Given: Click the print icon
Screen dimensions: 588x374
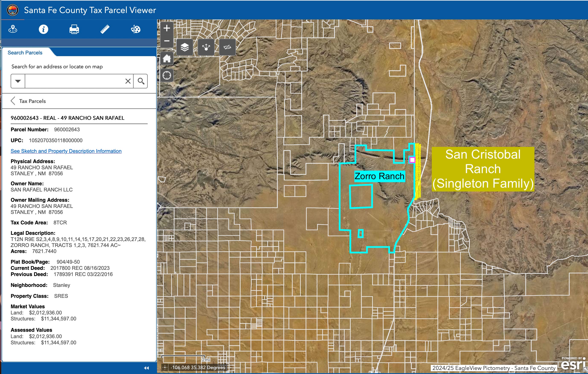Looking at the screenshot, I should coord(74,29).
